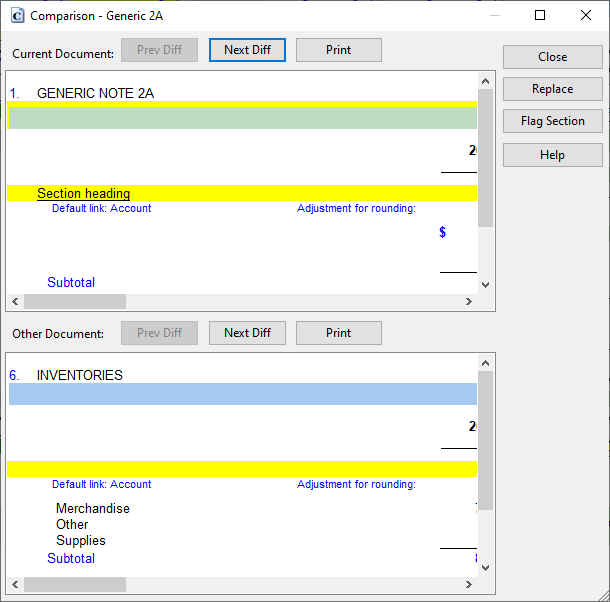
Task: Click Next Diff for Other Document
Action: pos(247,333)
